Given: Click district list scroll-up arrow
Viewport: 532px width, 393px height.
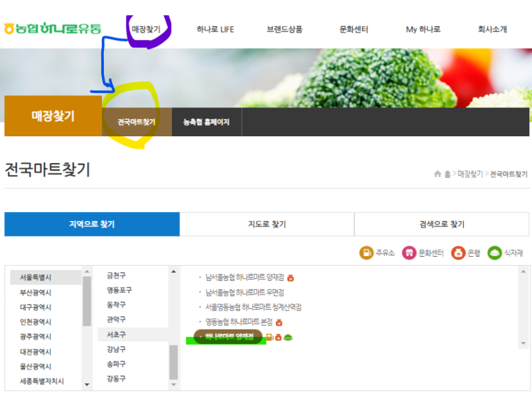Looking at the screenshot, I should [173, 271].
